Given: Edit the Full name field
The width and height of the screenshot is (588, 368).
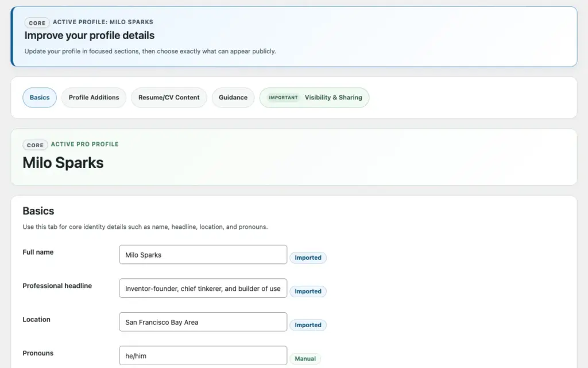Looking at the screenshot, I should (203, 255).
